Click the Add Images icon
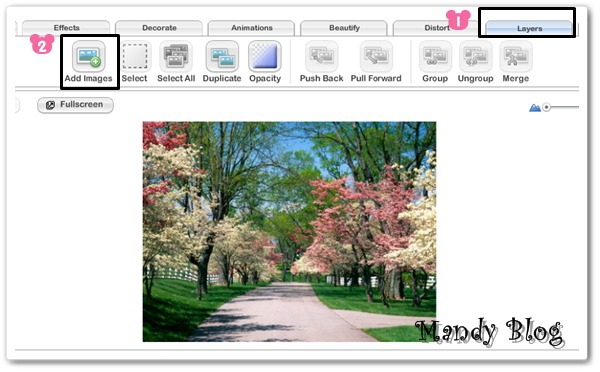This screenshot has width=600, height=372. coord(88,56)
